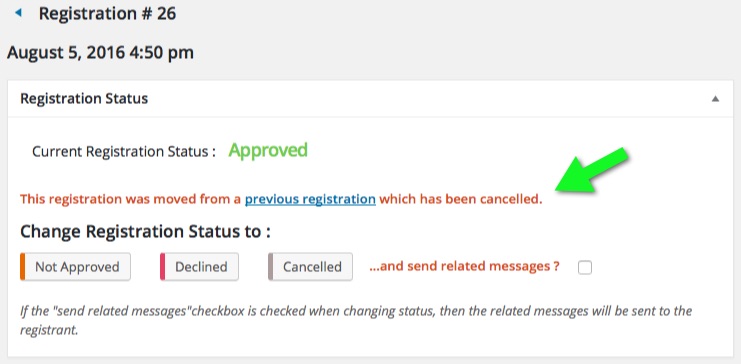Click the gray stripe on Cancelled button
The width and height of the screenshot is (741, 364).
[x=271, y=267]
